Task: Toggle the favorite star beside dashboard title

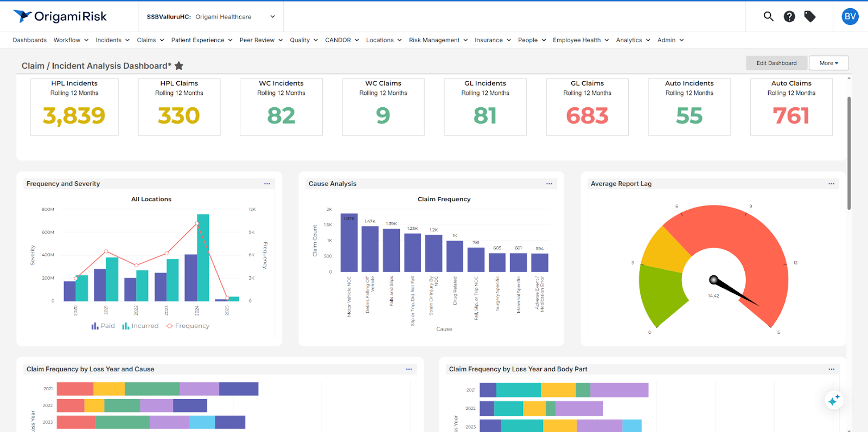Action: coord(179,66)
